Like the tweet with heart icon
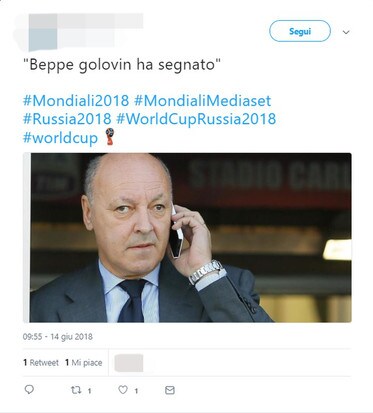 [123, 390]
